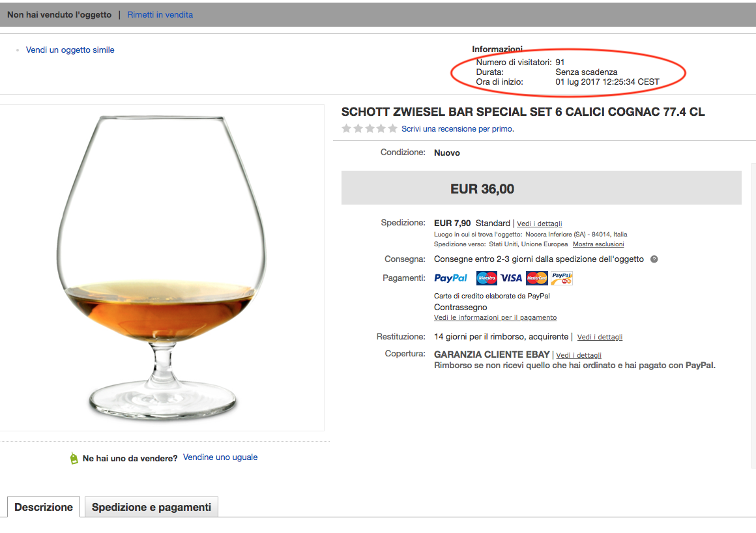Click the PayPal credit card icon
The height and width of the screenshot is (533, 756).
tap(561, 278)
